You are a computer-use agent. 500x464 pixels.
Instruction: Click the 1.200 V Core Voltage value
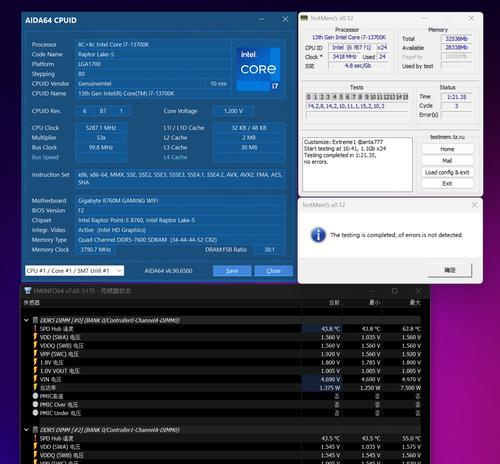[233, 111]
